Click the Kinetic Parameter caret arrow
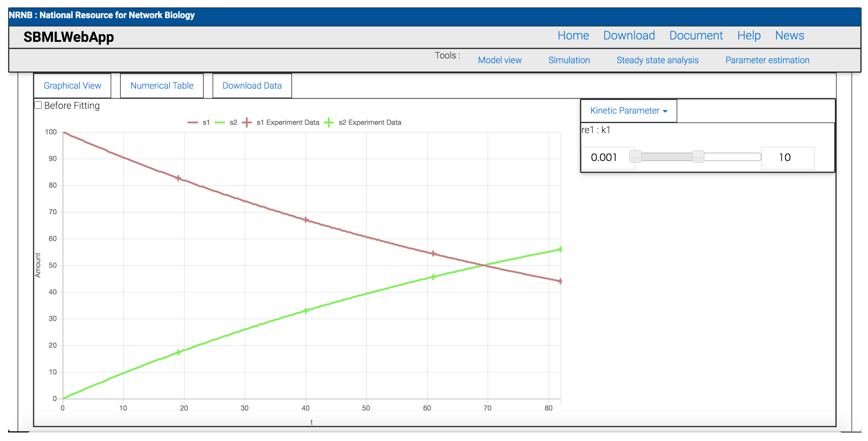868x441 pixels. [x=665, y=111]
